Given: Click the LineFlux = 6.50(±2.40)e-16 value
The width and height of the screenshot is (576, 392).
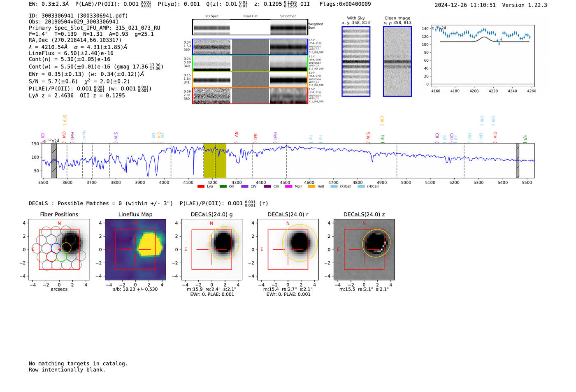Looking at the screenshot, I should [71, 53].
